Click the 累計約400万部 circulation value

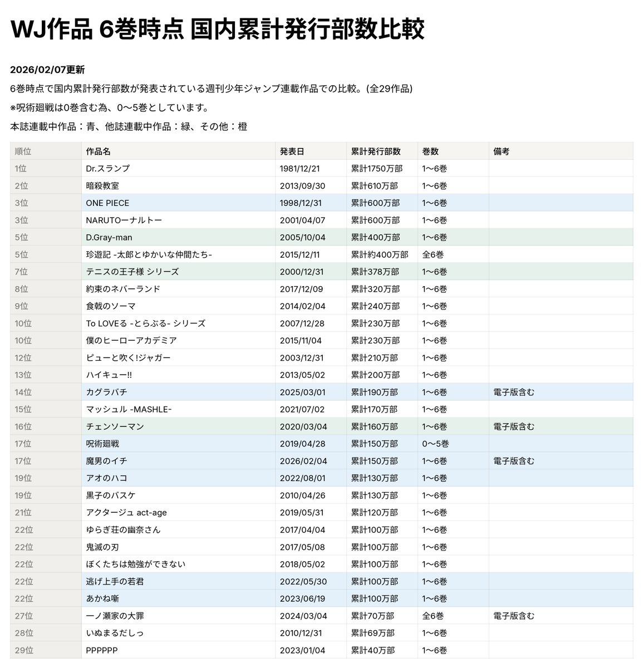(x=380, y=255)
